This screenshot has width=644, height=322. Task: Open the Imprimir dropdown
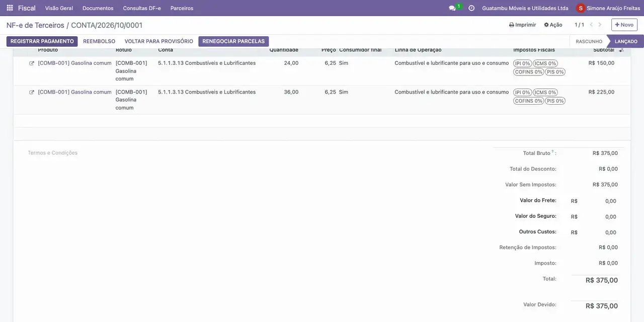pyautogui.click(x=522, y=25)
